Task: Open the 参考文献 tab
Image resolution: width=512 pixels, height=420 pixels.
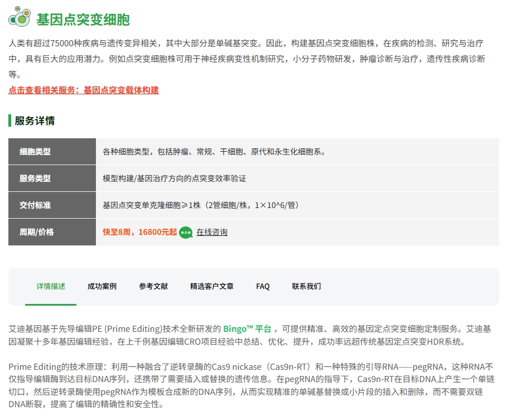Action: point(153,287)
